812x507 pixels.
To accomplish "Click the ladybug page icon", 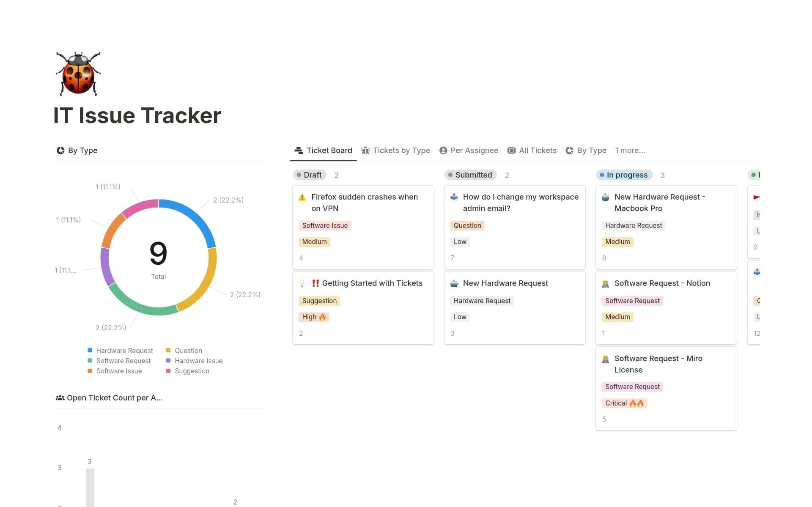I will [78, 74].
